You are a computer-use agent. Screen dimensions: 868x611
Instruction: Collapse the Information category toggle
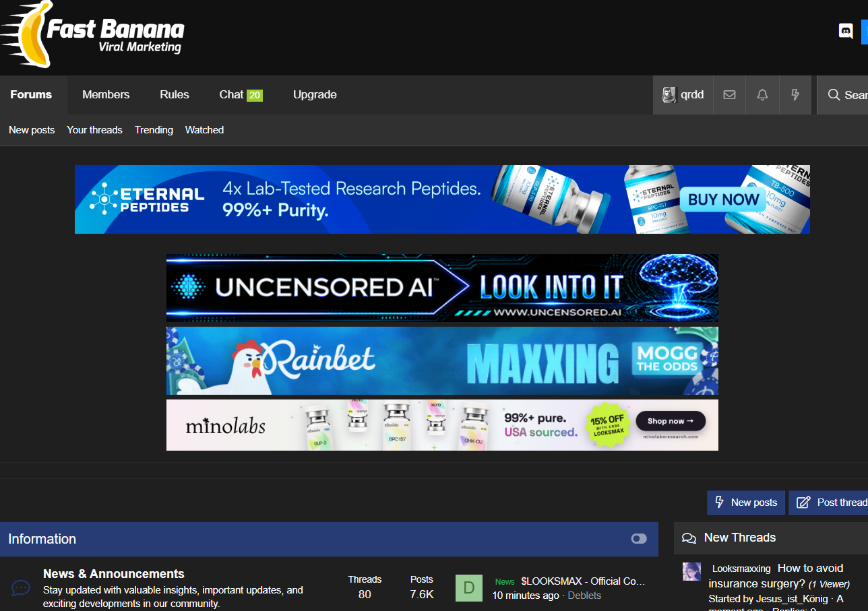(x=639, y=539)
